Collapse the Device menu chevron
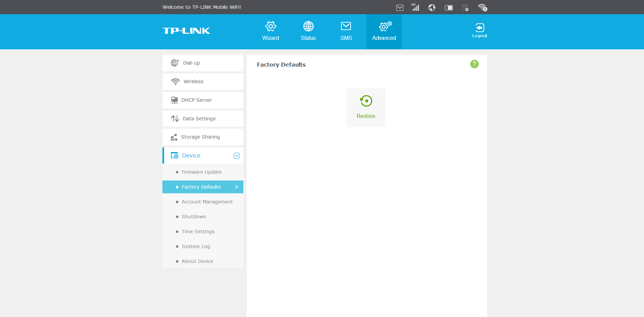Viewport: 644px width, 317px height. pyautogui.click(x=237, y=155)
